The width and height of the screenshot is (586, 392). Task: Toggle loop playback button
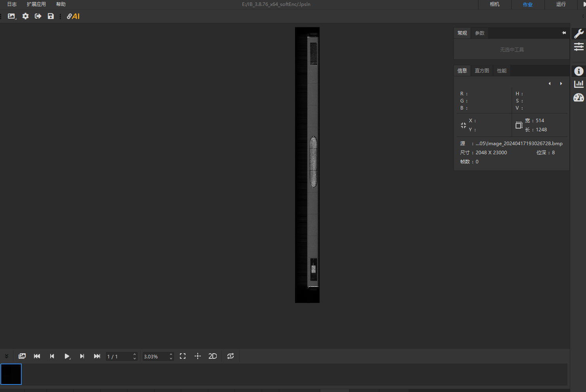click(x=231, y=356)
